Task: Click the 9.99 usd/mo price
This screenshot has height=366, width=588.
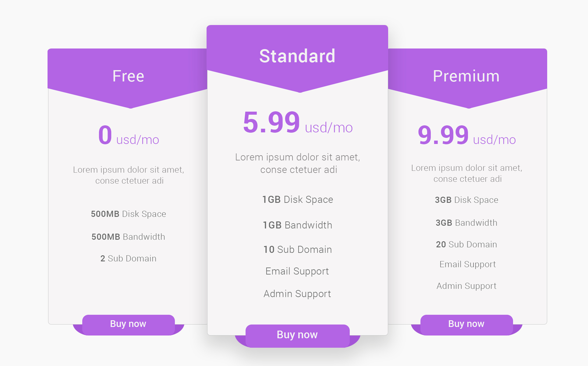Action: click(467, 135)
